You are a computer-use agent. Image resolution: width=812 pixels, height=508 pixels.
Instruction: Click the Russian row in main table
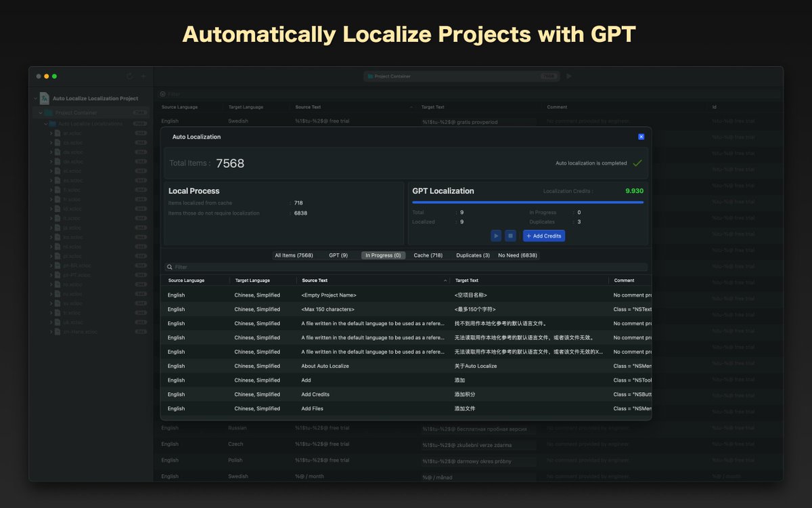click(469, 428)
